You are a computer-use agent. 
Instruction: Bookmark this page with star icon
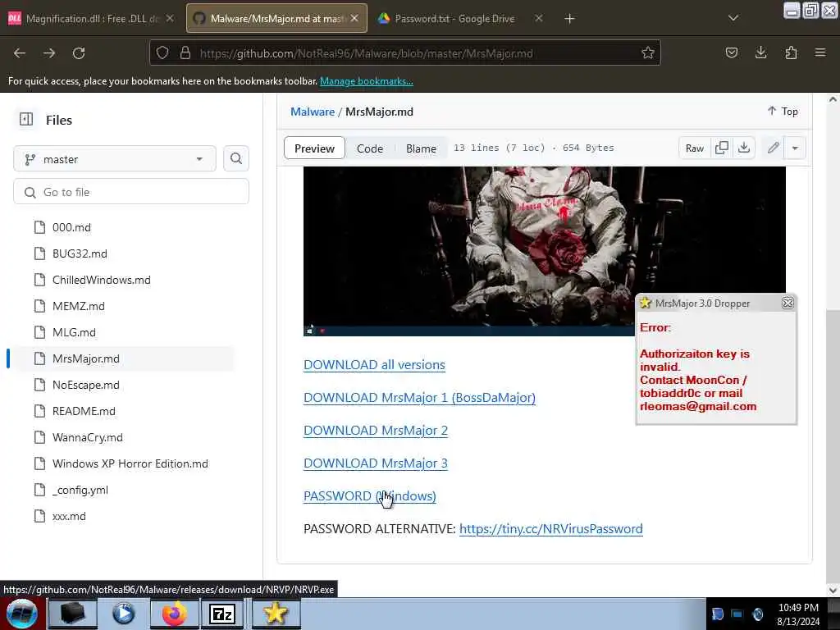[x=648, y=53]
